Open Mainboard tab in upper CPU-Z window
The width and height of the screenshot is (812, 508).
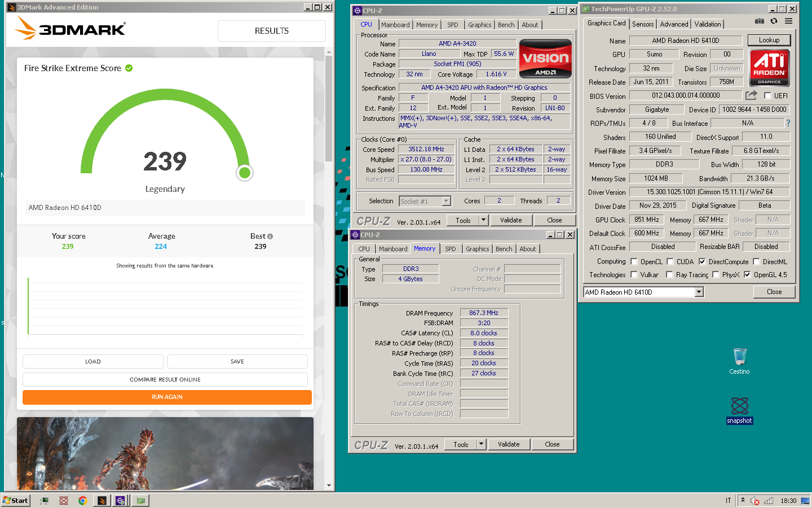(x=395, y=25)
